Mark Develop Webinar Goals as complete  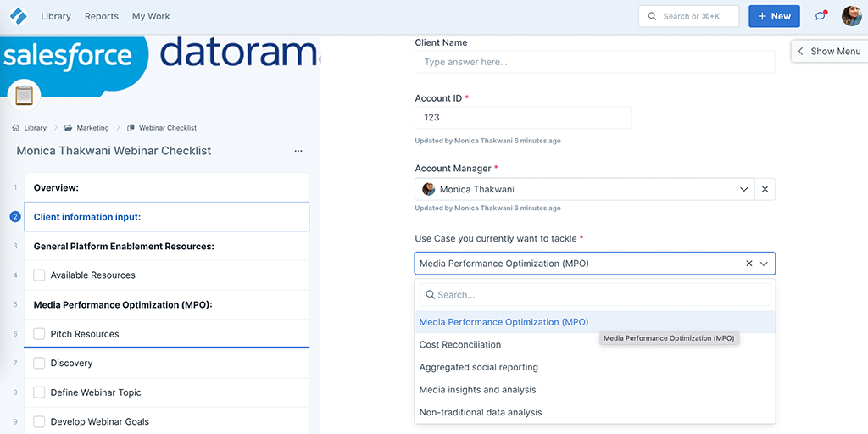[39, 422]
